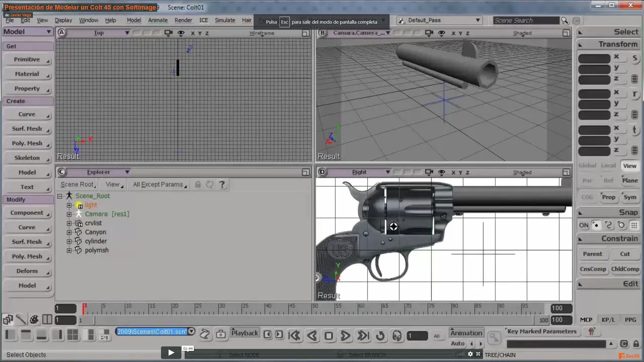Open the ICE menu

(x=204, y=20)
